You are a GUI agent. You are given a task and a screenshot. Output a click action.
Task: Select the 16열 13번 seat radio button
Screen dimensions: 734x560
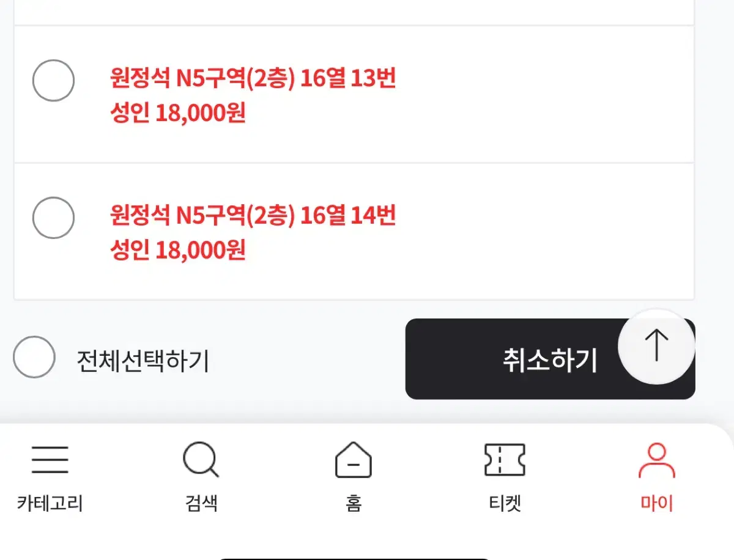click(x=53, y=80)
